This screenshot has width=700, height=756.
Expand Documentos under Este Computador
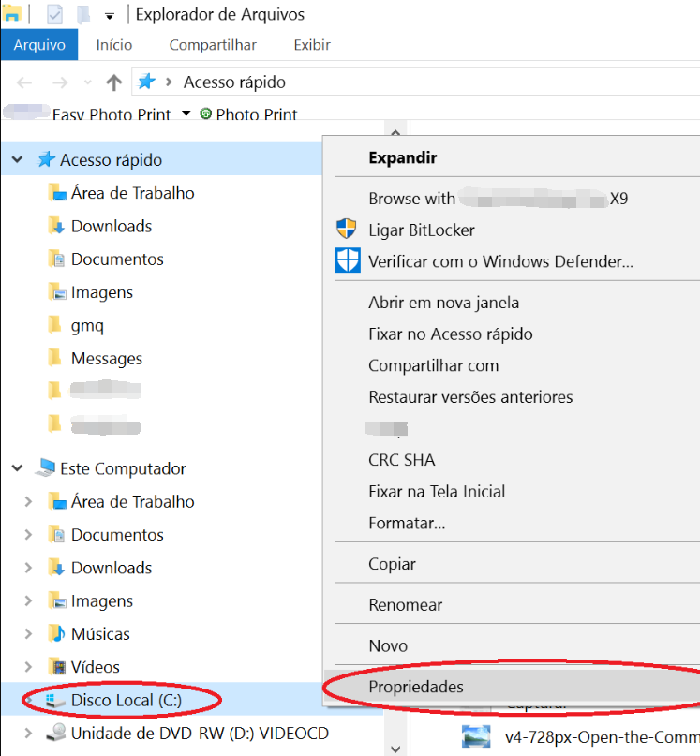tap(28, 535)
